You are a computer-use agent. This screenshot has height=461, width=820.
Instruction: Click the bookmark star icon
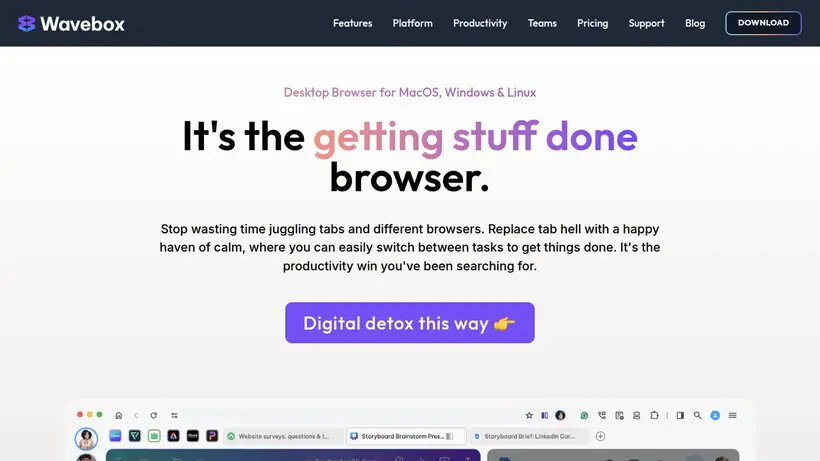529,416
